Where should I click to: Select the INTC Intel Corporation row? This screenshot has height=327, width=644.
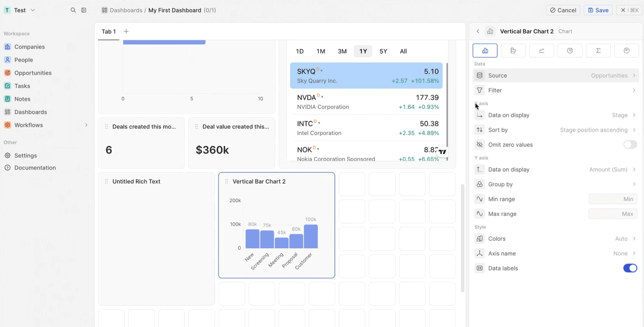coord(366,128)
